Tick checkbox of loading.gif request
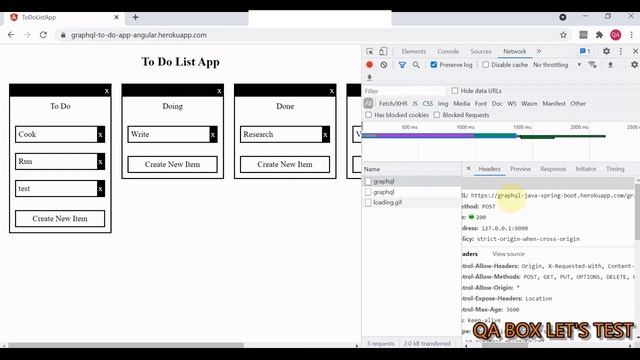 pyautogui.click(x=368, y=202)
